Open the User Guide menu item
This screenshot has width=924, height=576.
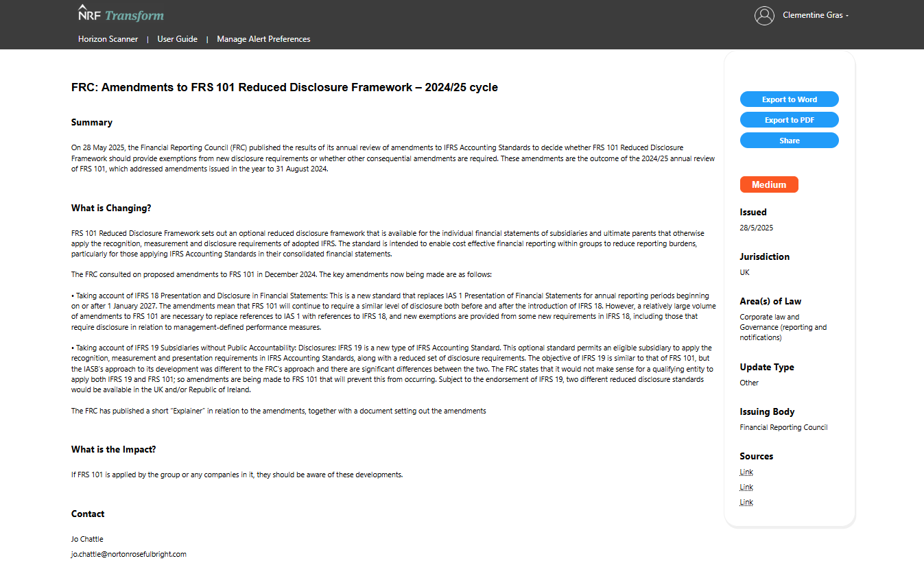pyautogui.click(x=177, y=39)
